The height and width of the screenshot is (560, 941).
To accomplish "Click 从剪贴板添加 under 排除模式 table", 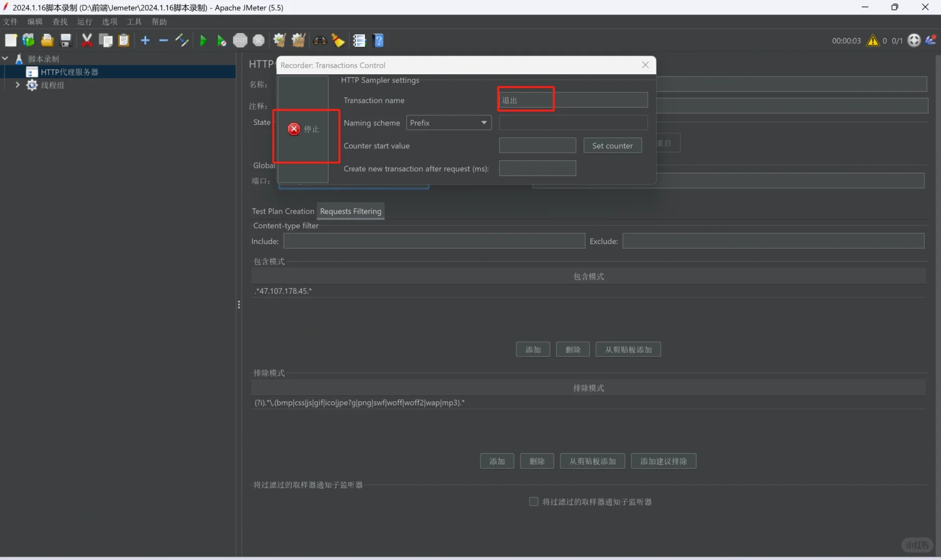I will pos(592,461).
